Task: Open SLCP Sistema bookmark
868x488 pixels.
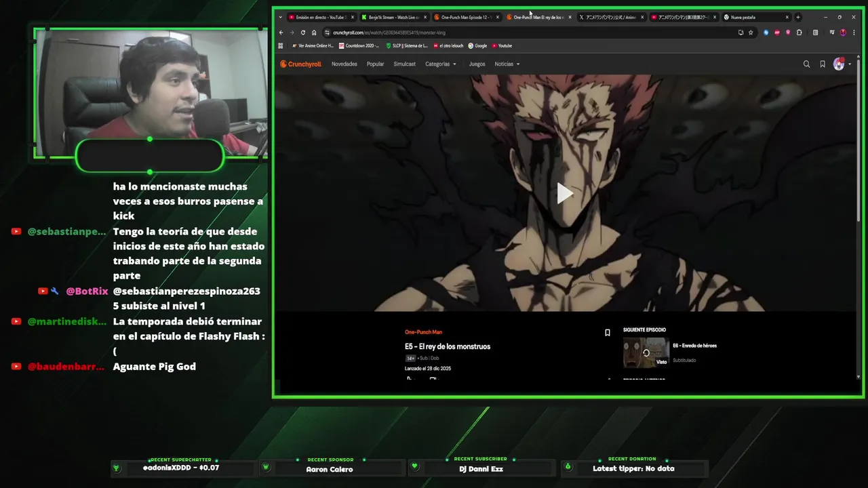Action: pyautogui.click(x=407, y=46)
